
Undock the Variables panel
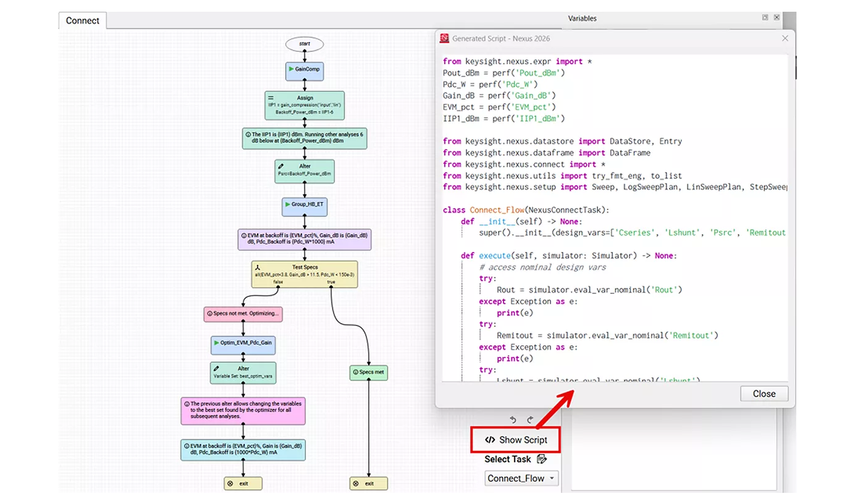point(765,18)
